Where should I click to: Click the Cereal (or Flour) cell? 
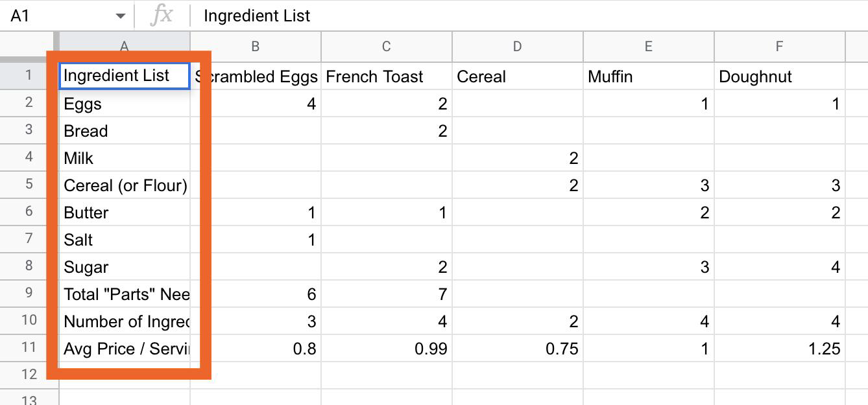coord(125,185)
